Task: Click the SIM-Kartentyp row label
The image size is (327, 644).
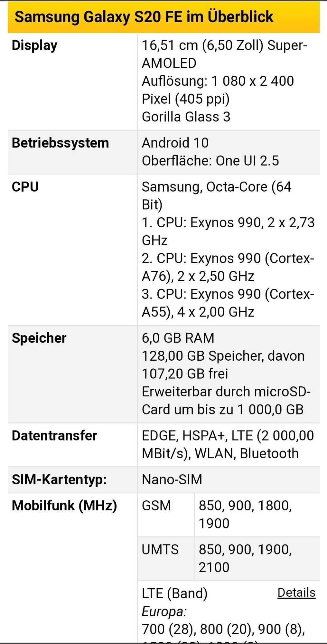Action: click(59, 480)
